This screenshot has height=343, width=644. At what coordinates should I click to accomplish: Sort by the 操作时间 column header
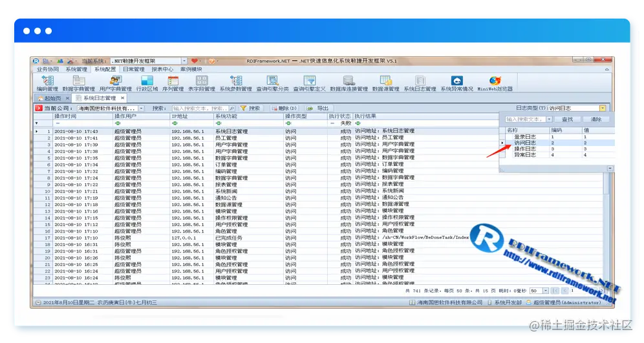point(83,116)
